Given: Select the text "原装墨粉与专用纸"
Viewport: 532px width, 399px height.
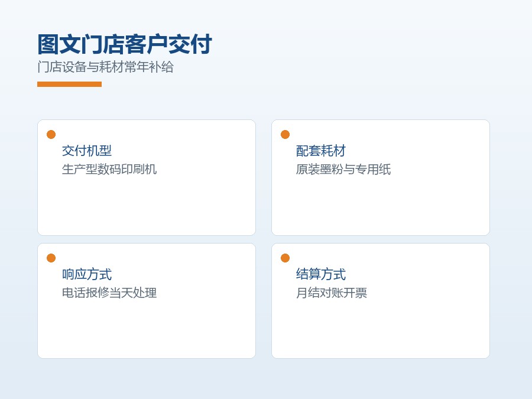Looking at the screenshot, I should [x=343, y=169].
